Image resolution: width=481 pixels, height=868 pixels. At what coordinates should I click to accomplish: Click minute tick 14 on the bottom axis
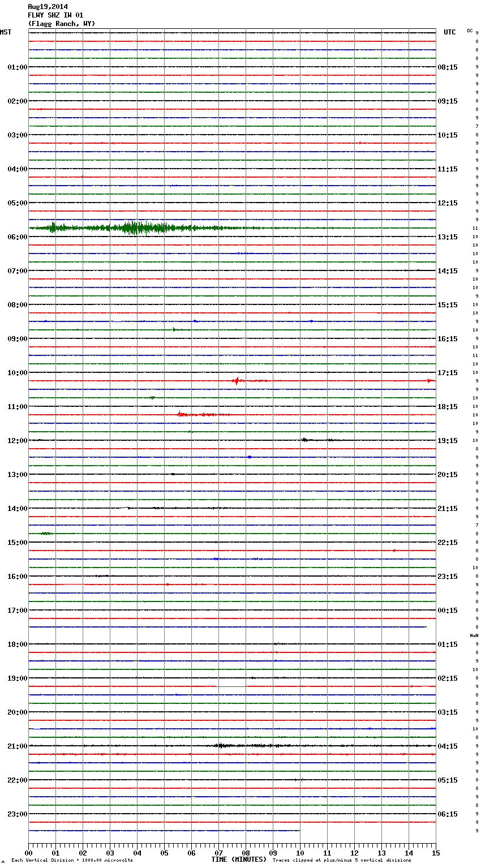click(409, 853)
